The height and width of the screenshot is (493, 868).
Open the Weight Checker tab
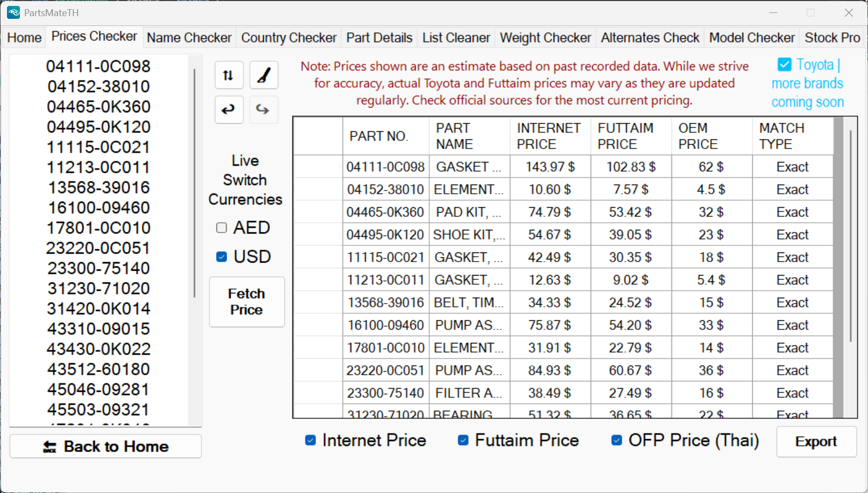[x=545, y=38]
